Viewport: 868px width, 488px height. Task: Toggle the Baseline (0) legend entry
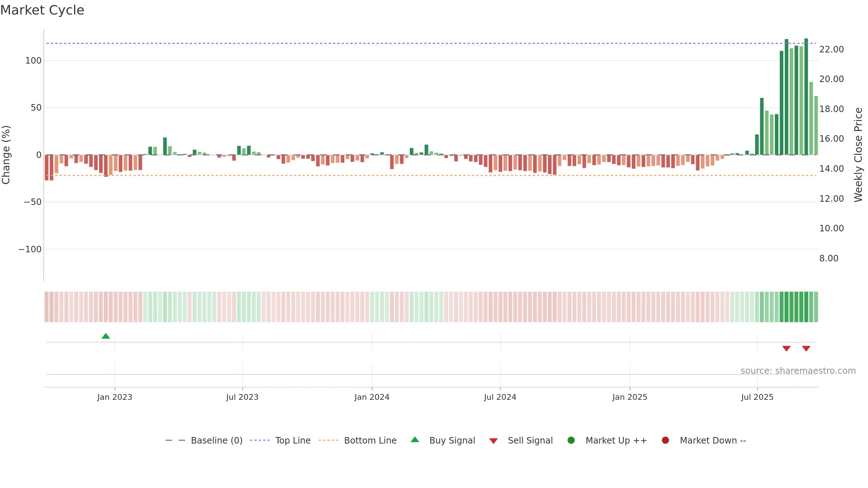tap(204, 440)
